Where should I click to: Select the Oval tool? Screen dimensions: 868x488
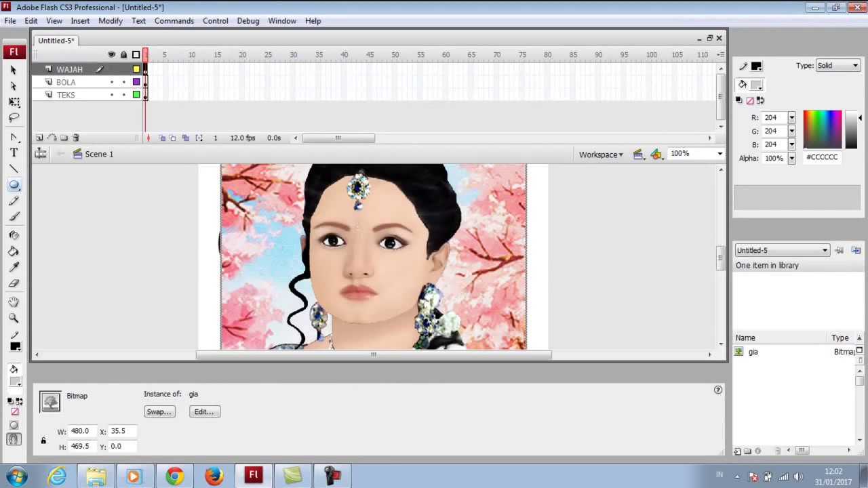click(x=14, y=185)
